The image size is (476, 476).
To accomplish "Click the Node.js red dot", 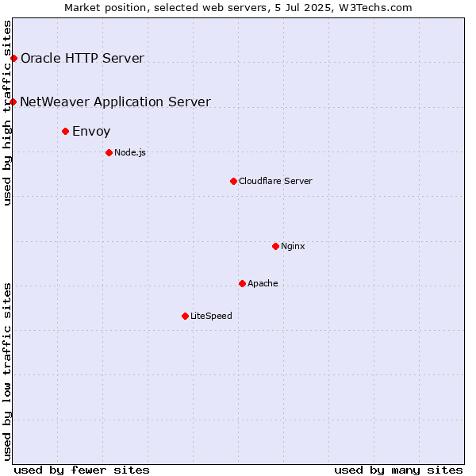I will [109, 152].
